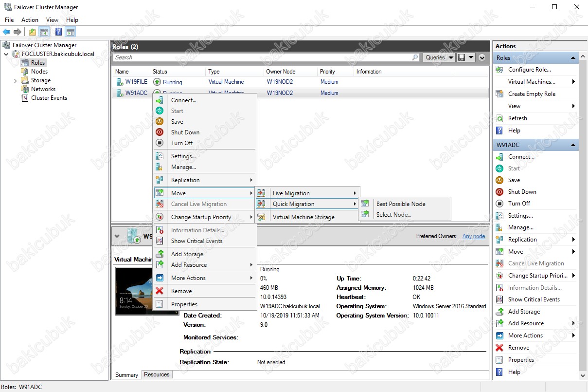588x392 pixels.
Task: Switch to the Resources tab
Action: (157, 374)
